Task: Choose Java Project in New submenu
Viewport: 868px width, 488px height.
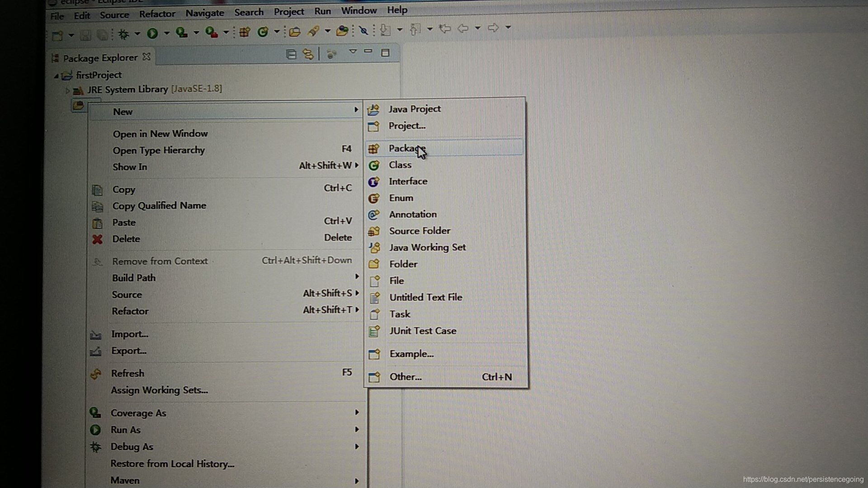Action: point(445,109)
